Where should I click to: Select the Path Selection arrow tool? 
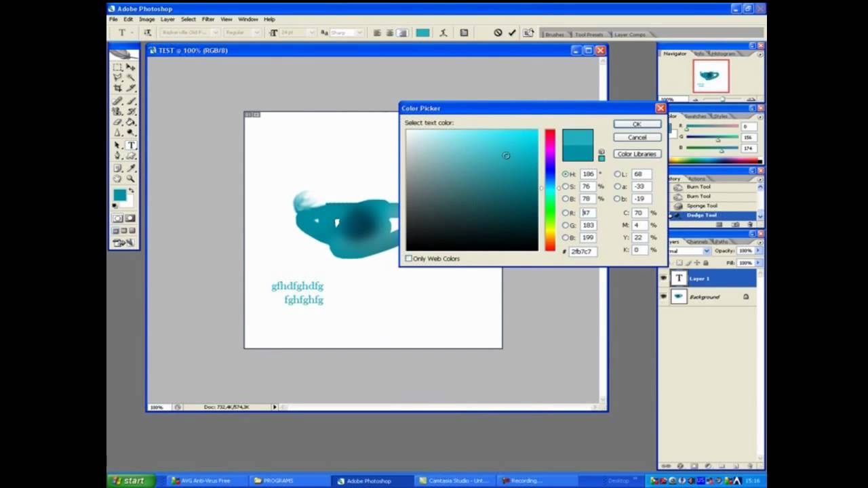click(x=118, y=145)
